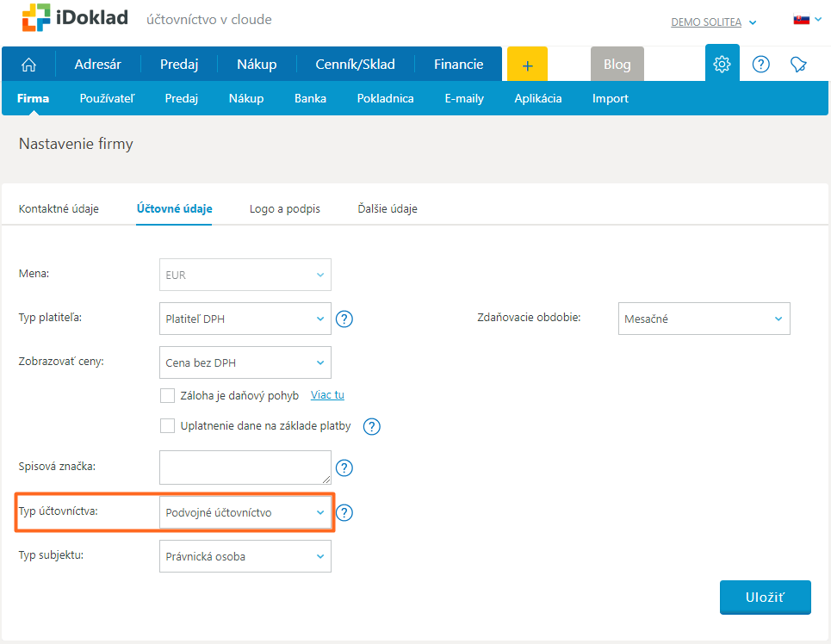Image resolution: width=831 pixels, height=644 pixels.
Task: Show help for Typ účtovníctva field
Action: pos(344,513)
